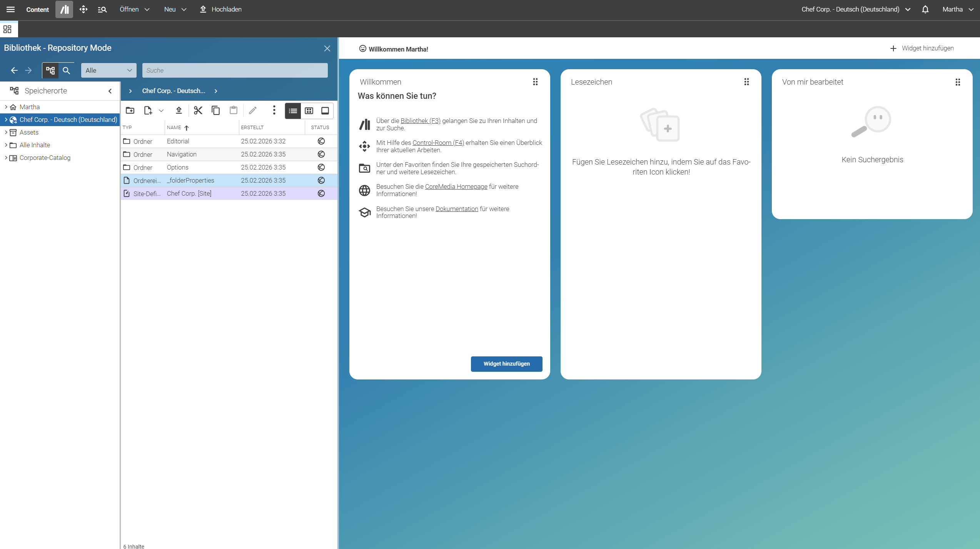The width and height of the screenshot is (980, 549).
Task: Click the scissors cut icon
Action: [198, 111]
